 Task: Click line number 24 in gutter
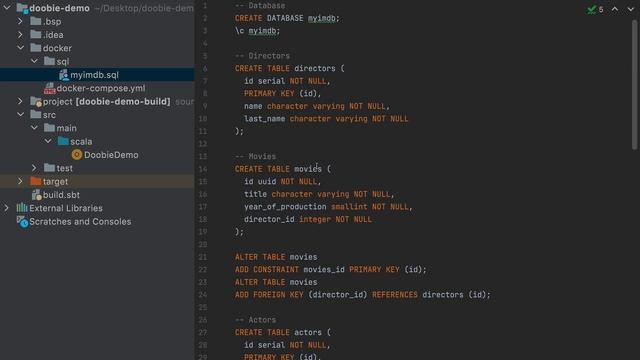click(x=203, y=295)
